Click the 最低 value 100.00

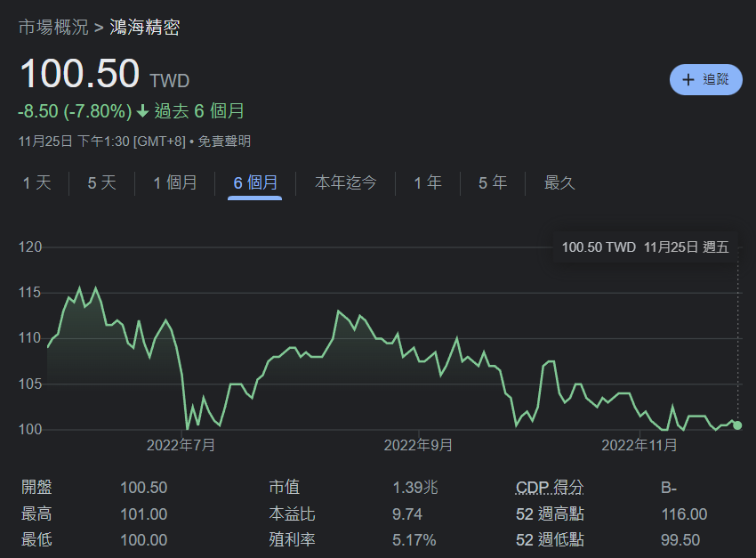pos(144,540)
